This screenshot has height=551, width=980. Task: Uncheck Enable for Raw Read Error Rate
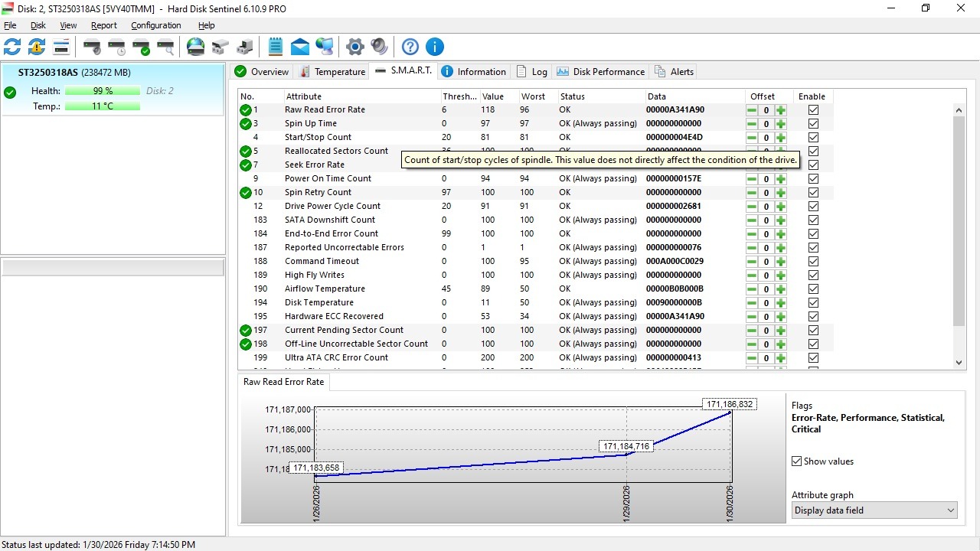[813, 110]
